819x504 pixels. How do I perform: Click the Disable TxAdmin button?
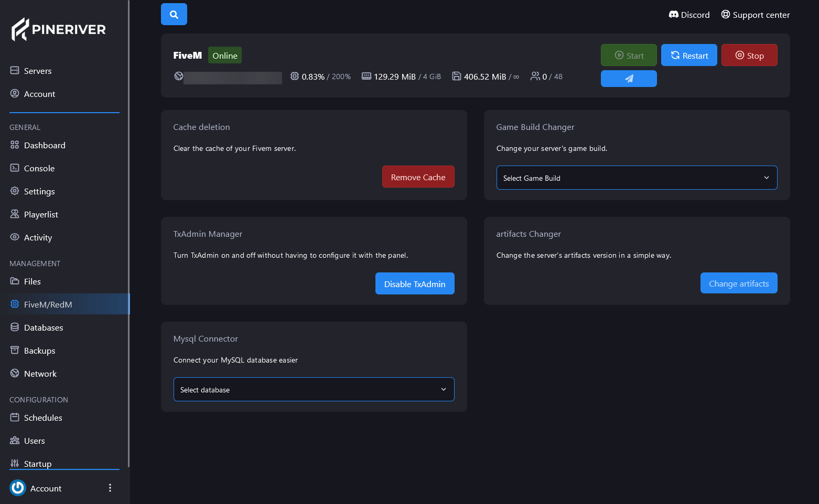(415, 283)
